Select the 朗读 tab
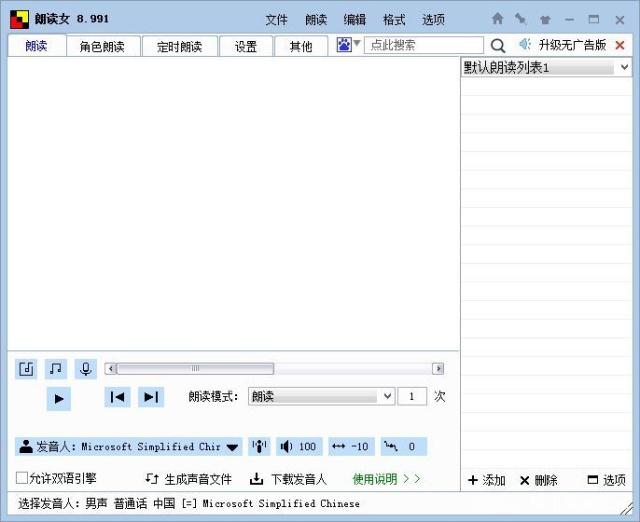Viewport: 640px width, 522px height. pyautogui.click(x=36, y=46)
